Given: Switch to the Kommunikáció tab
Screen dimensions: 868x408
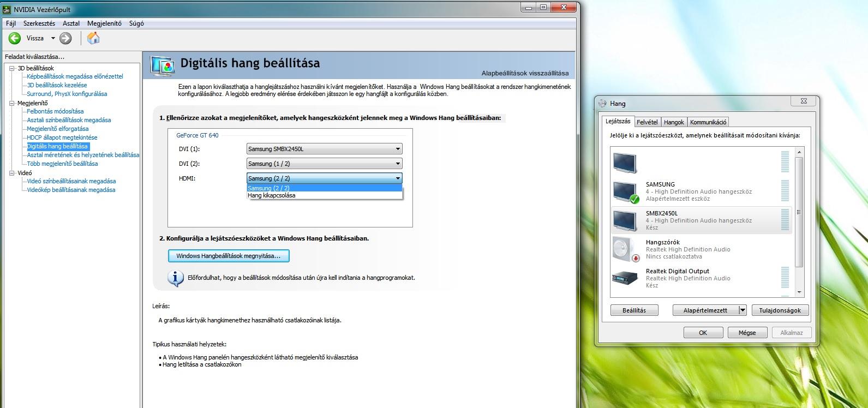Looking at the screenshot, I should pyautogui.click(x=708, y=122).
